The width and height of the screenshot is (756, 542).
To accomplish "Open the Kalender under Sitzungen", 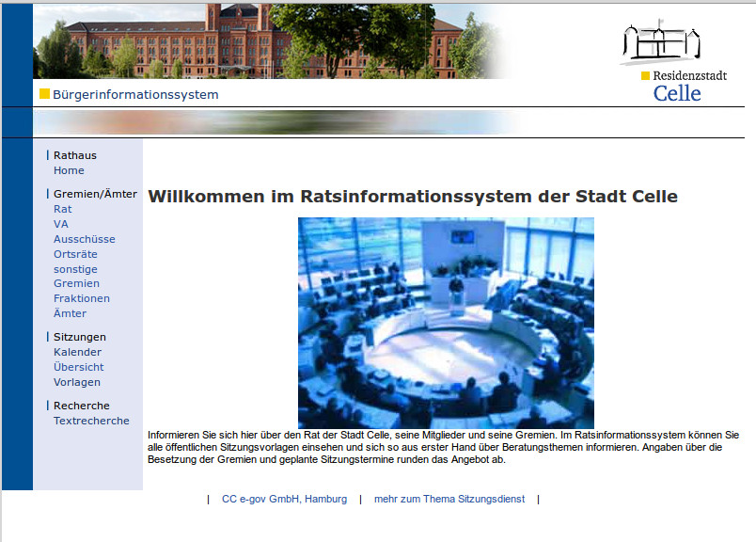I will click(77, 352).
